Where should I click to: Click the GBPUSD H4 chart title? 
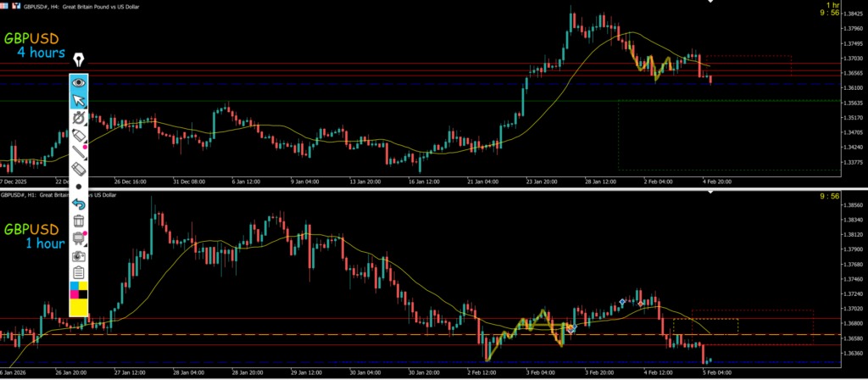coord(97,6)
